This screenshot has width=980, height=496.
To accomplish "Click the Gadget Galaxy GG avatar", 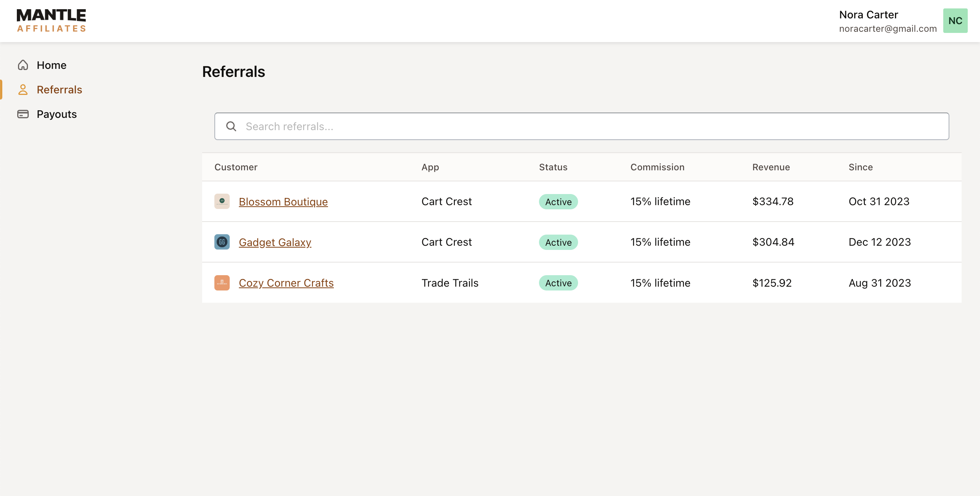I will pyautogui.click(x=222, y=242).
